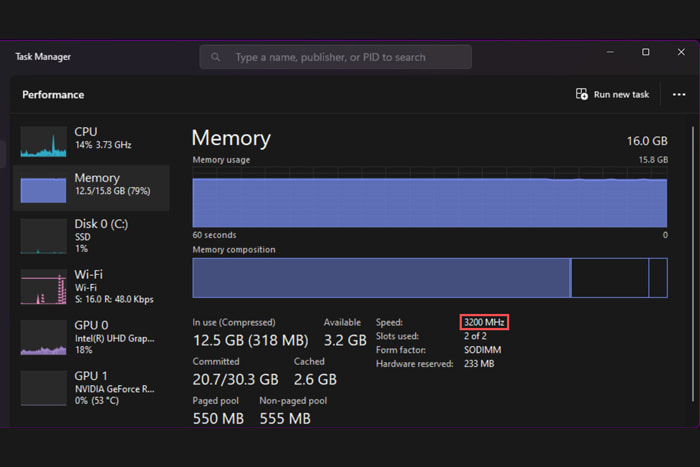Focus the name, publisher, or PID search box

coord(340,57)
